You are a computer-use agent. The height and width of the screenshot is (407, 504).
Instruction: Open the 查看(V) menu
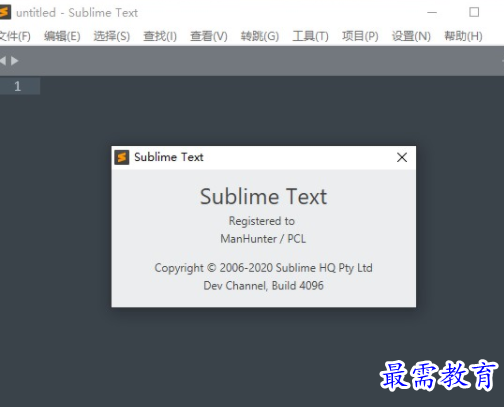pyautogui.click(x=209, y=36)
